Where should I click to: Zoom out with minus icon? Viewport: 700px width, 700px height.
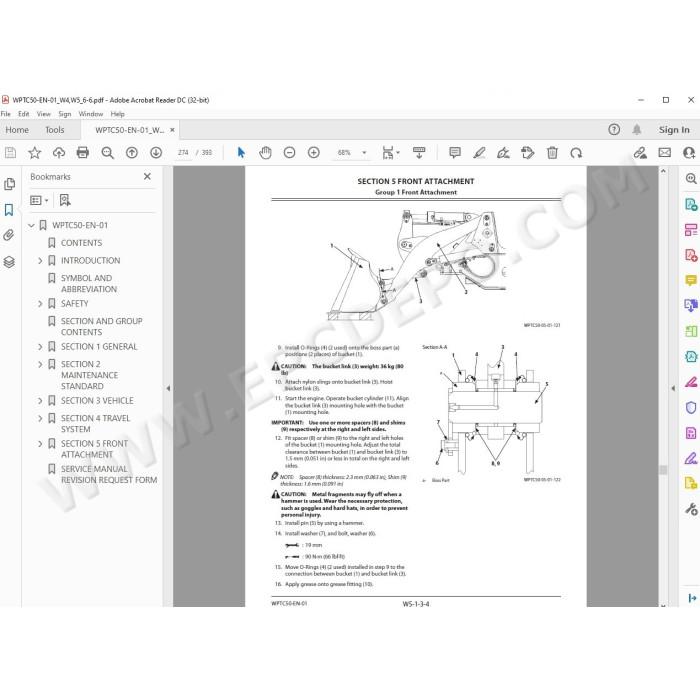tap(289, 153)
